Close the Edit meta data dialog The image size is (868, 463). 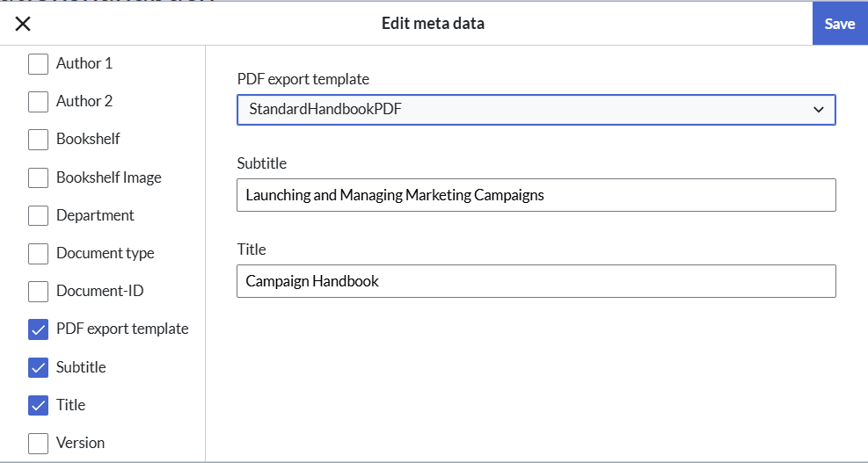[x=23, y=24]
